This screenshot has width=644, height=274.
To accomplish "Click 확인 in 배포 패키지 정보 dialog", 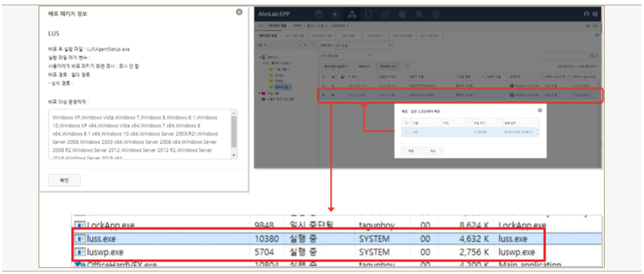I will (x=64, y=180).
